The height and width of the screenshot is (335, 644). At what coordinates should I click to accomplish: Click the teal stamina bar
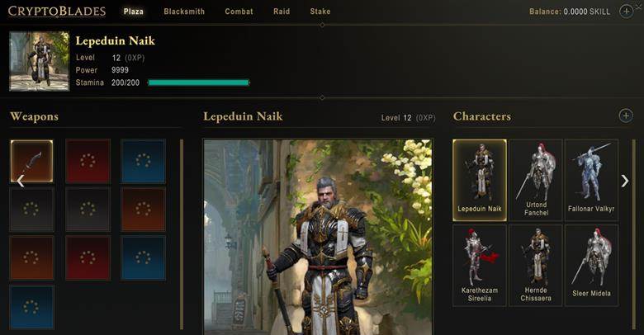(x=199, y=83)
